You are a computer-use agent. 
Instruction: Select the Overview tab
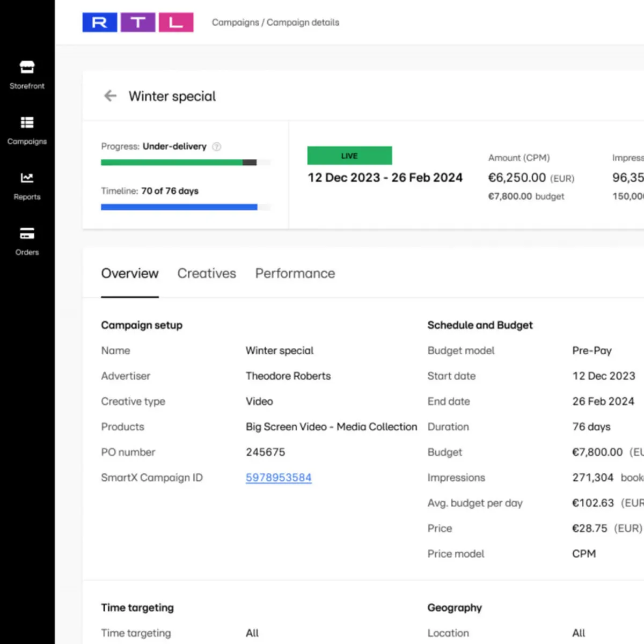pyautogui.click(x=129, y=274)
